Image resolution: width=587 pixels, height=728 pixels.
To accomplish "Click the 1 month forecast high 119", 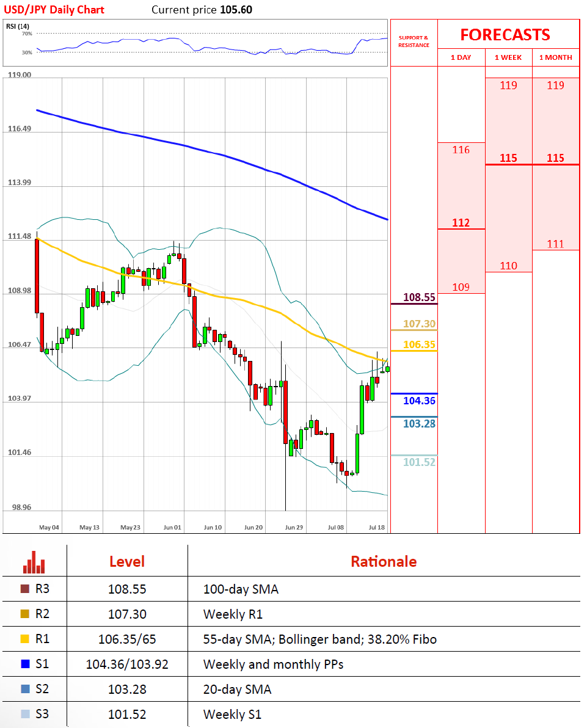I will pos(555,86).
